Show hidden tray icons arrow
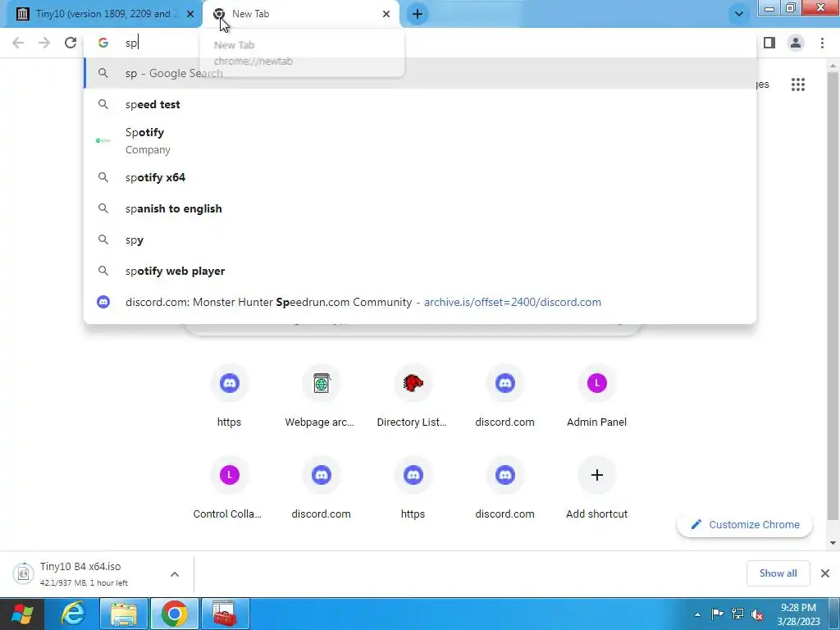Image resolution: width=840 pixels, height=630 pixels. click(x=697, y=614)
